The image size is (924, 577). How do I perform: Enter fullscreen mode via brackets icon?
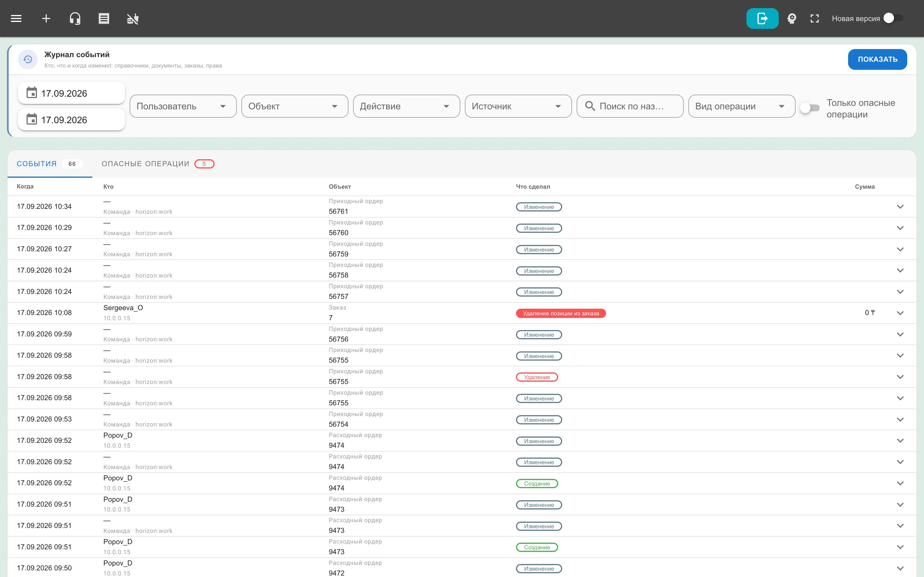(x=814, y=18)
